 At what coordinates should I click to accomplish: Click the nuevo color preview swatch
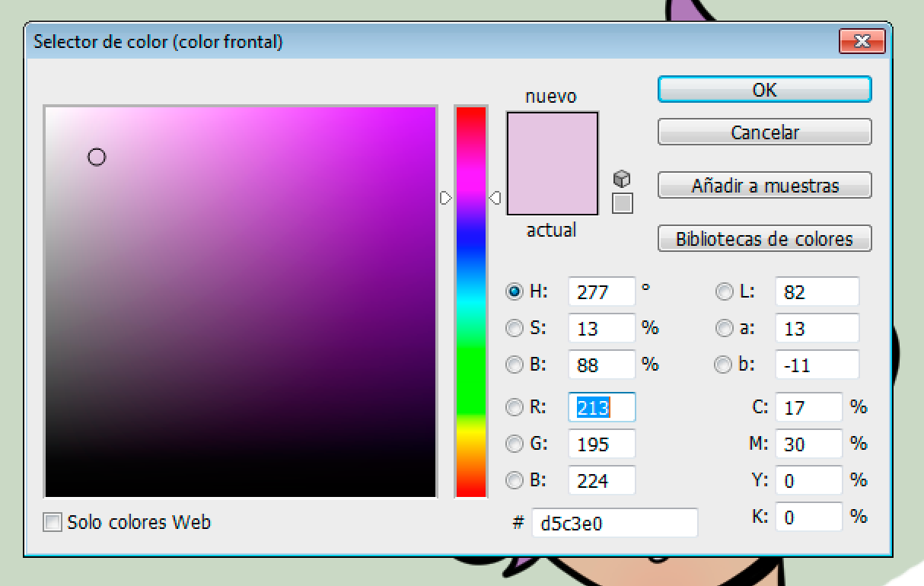(x=553, y=138)
